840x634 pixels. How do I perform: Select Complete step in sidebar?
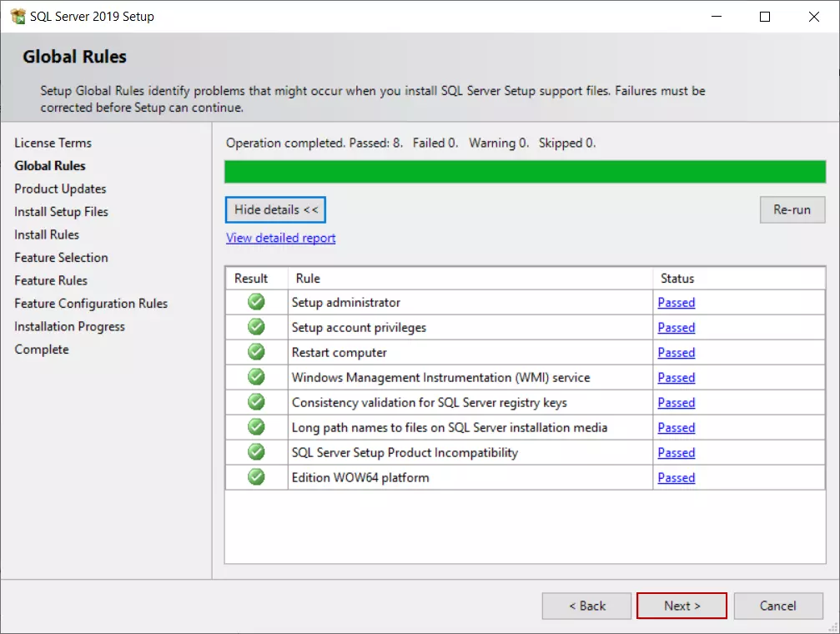point(42,350)
